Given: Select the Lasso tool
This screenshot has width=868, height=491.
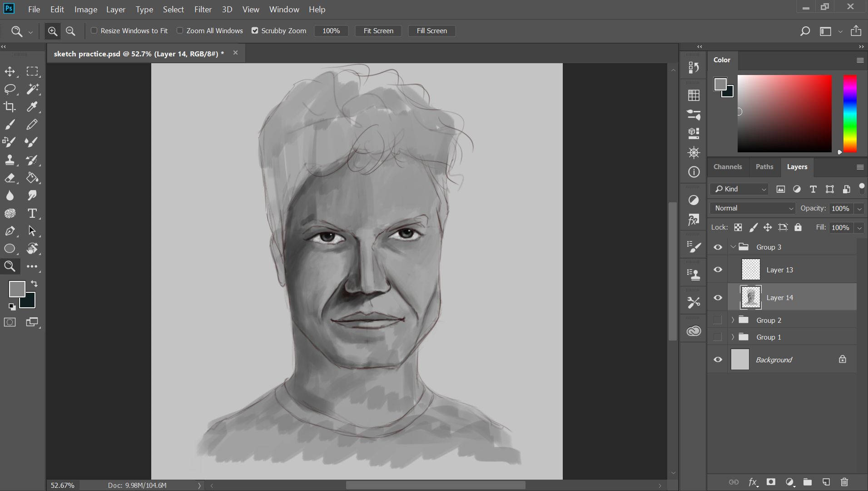Looking at the screenshot, I should point(10,89).
